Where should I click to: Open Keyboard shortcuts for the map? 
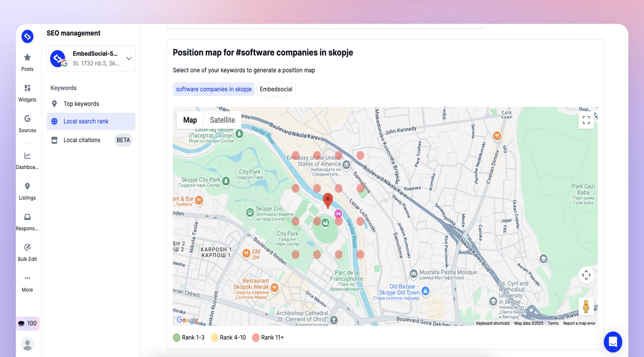(493, 323)
